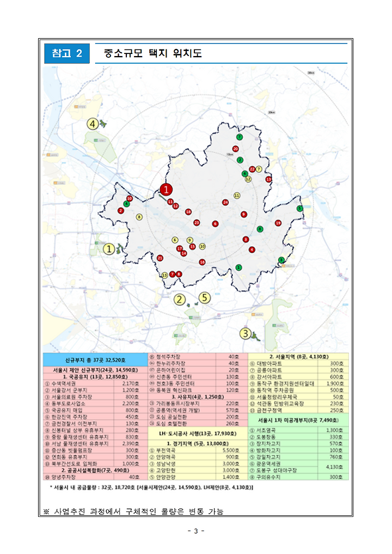This screenshot has height=554, width=392.
Task: Click the row '동북권 혁신파크'
Action: coord(198,391)
